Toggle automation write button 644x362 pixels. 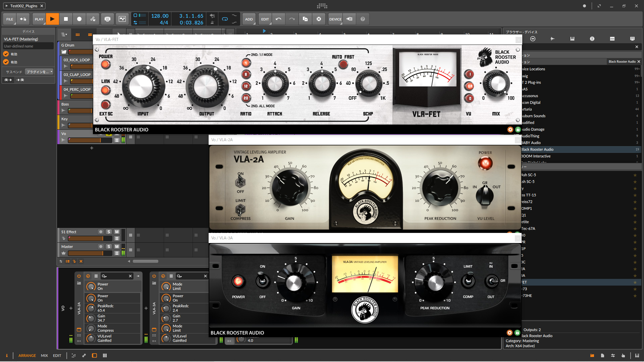point(93,19)
